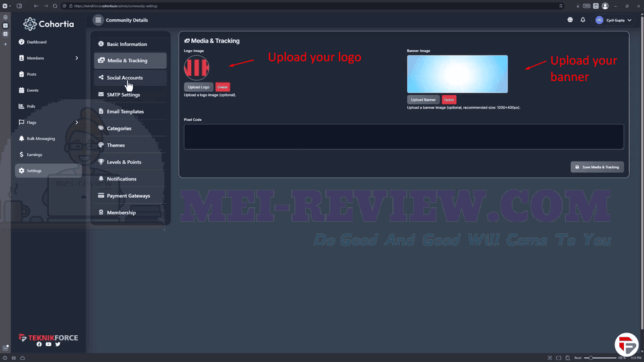The image size is (644, 362).
Task: Click Reset zoom in status bar
Action: tap(578, 358)
